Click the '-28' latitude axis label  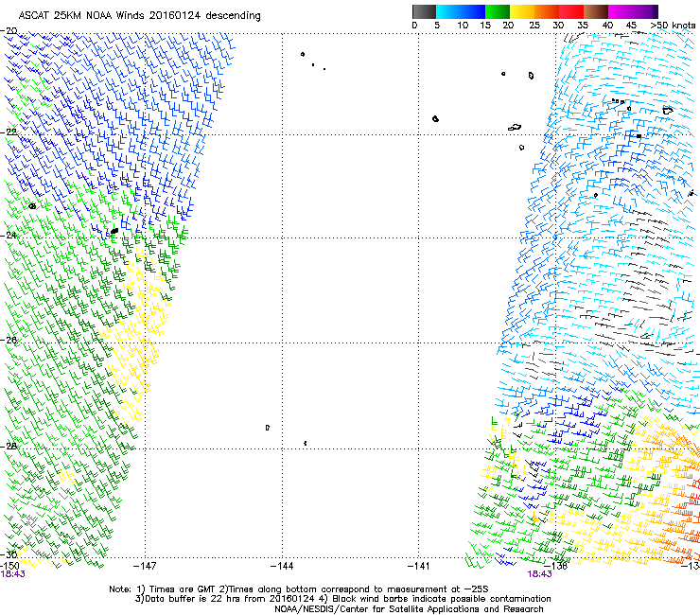9,446
